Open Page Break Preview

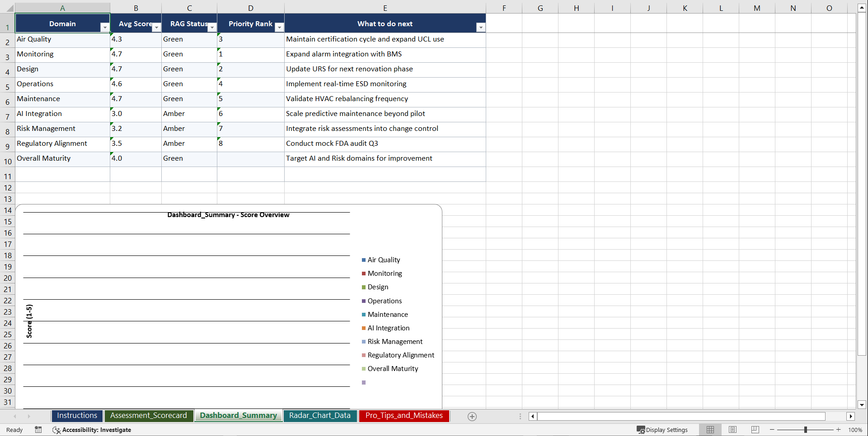click(755, 430)
